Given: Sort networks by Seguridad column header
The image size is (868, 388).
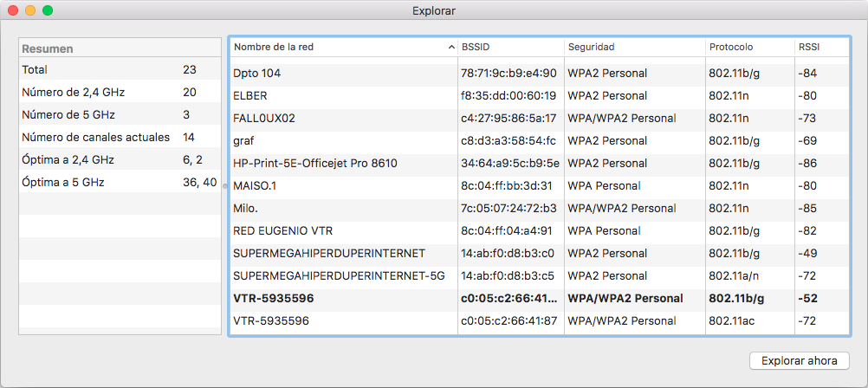Looking at the screenshot, I should point(632,47).
